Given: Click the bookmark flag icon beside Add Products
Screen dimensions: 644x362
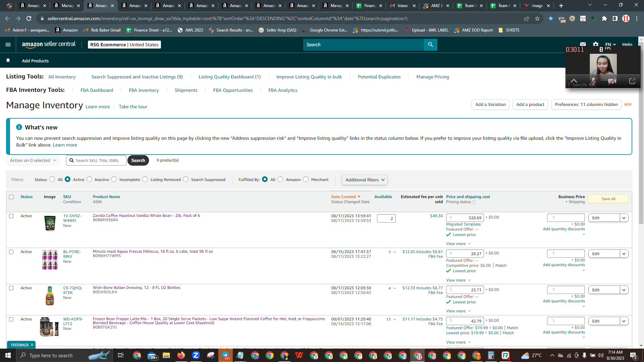Looking at the screenshot, I should click(8, 61).
